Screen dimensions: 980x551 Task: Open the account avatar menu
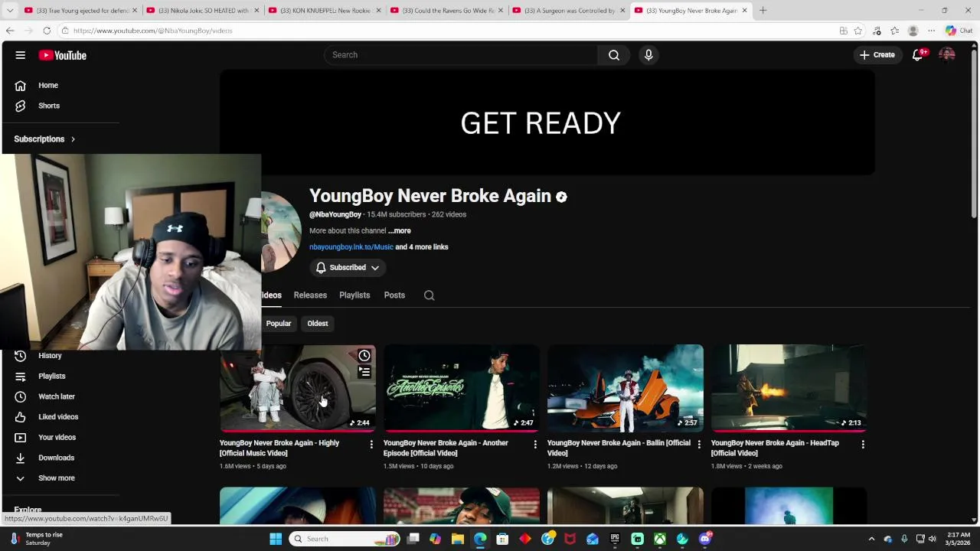(x=947, y=55)
